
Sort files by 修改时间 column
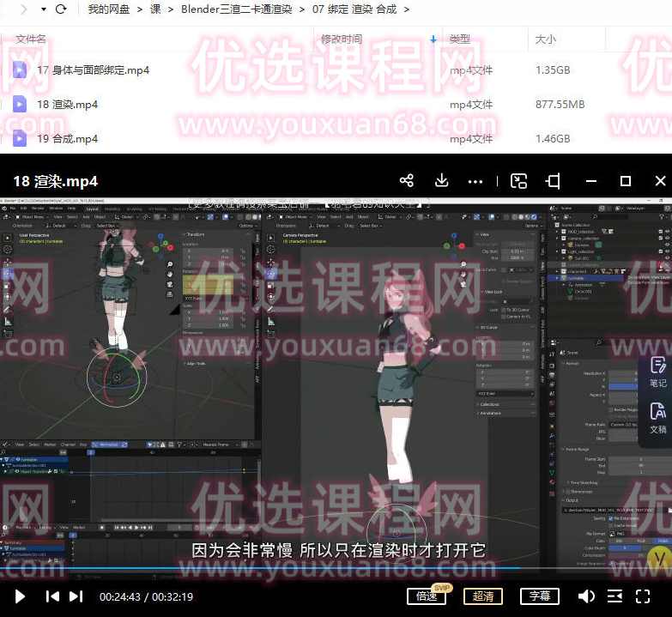342,39
